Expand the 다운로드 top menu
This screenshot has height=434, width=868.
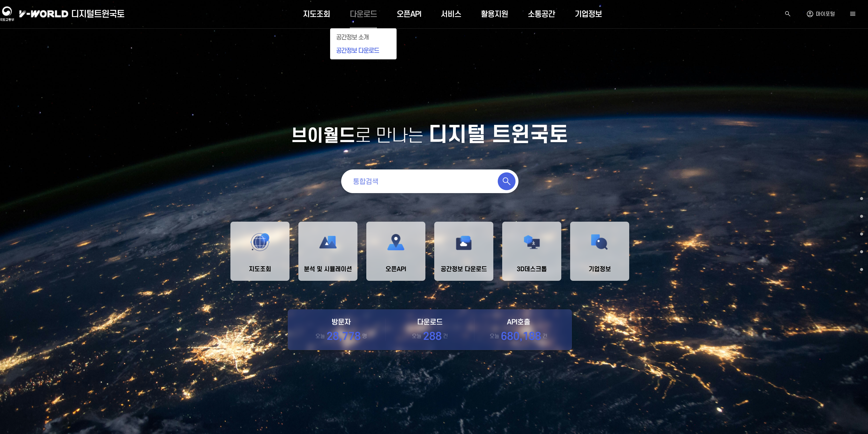point(363,14)
